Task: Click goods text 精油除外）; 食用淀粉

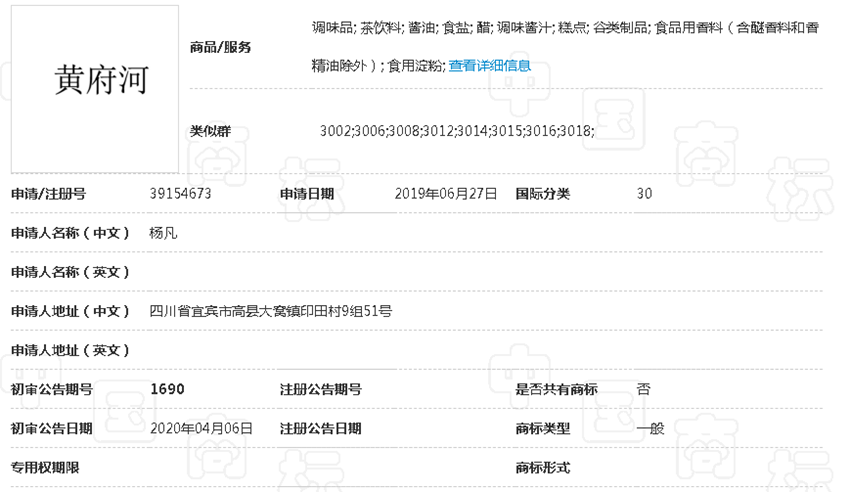Action: (x=378, y=66)
